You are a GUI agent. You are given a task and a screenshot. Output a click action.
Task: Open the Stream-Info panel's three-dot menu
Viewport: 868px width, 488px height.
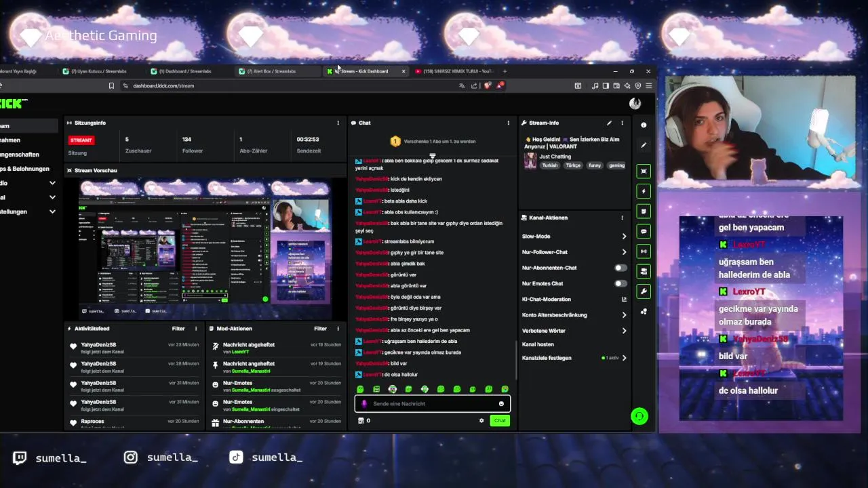coord(622,123)
